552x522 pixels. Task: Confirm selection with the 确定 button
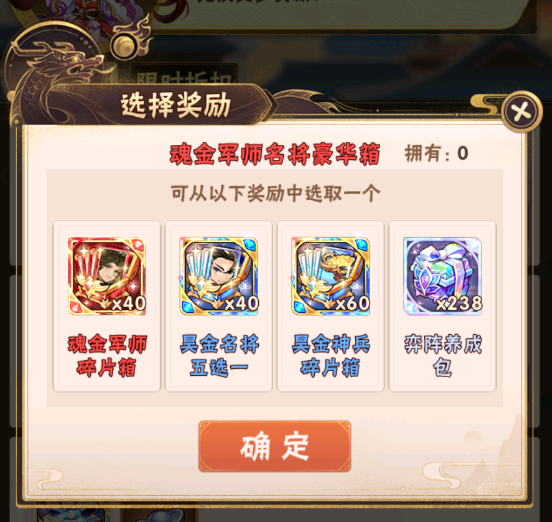coord(275,446)
